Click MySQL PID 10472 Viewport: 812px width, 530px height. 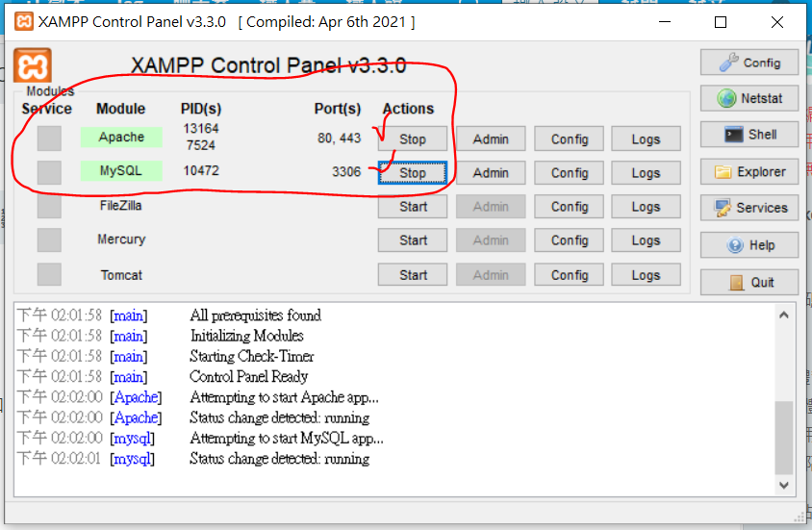(x=201, y=170)
